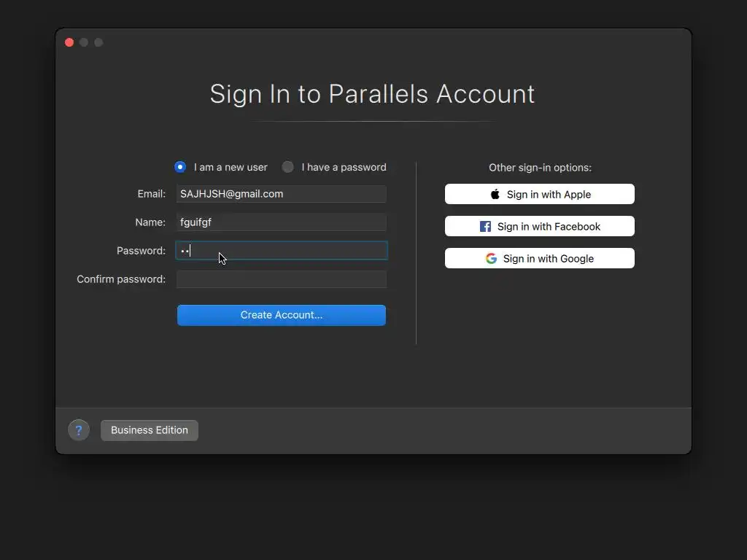Viewport: 747px width, 560px height.
Task: Click into the Password field
Action: point(282,251)
